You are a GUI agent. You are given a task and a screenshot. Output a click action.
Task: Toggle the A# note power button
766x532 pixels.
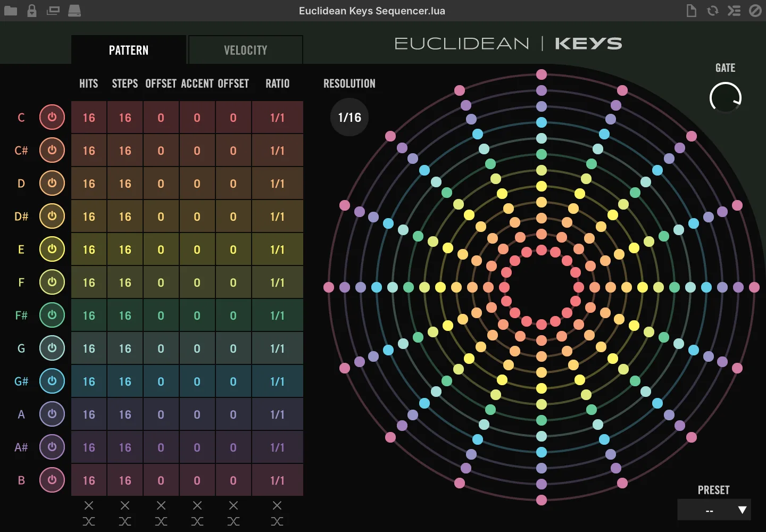[x=52, y=447]
